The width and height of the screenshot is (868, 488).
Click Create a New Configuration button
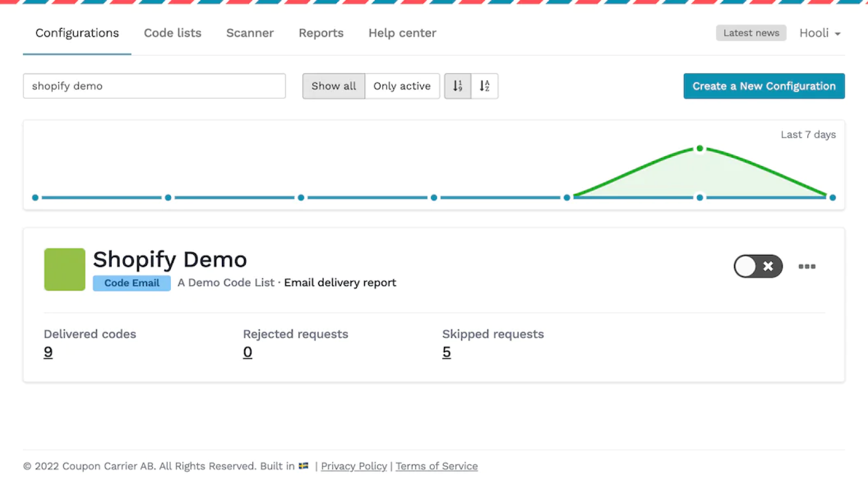764,86
